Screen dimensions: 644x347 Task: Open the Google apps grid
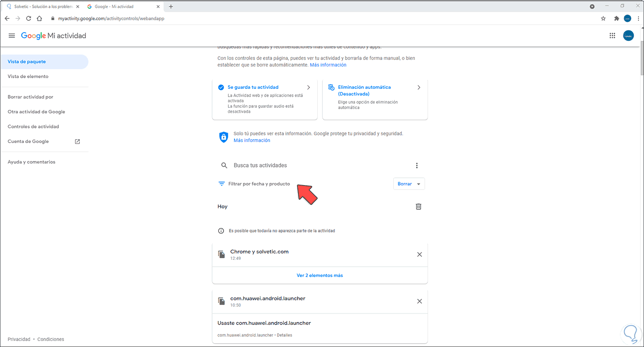[x=612, y=36]
